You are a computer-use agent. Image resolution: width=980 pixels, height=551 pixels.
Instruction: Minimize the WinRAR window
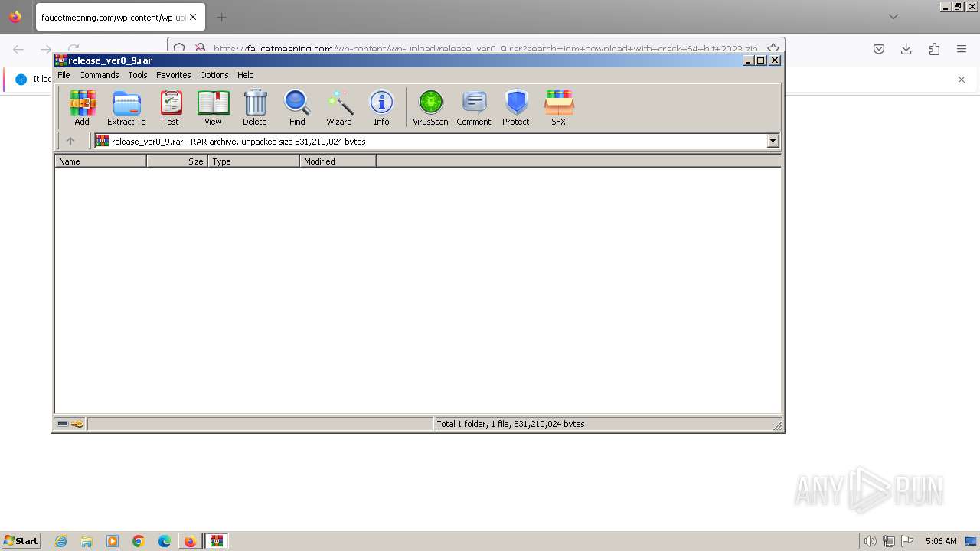[748, 60]
